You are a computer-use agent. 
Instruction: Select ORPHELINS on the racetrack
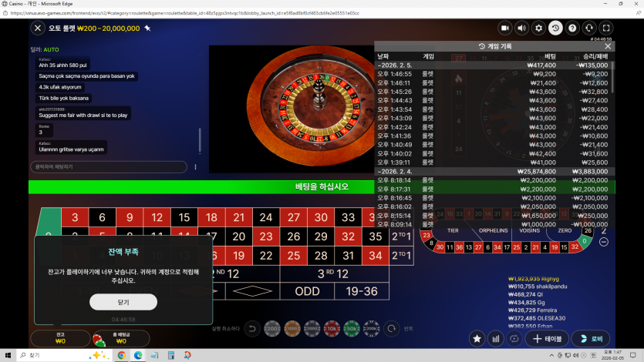[493, 231]
